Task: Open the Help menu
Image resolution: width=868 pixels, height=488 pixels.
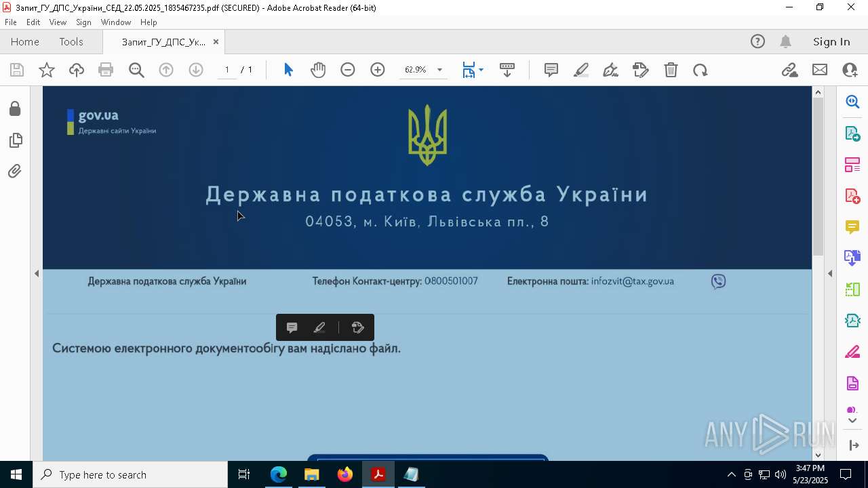Action: click(149, 22)
